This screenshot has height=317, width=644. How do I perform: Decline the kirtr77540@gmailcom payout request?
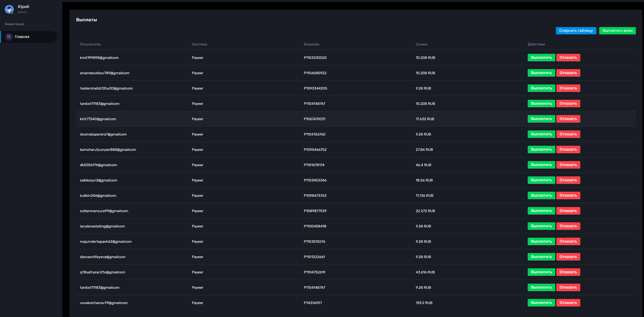(568, 119)
